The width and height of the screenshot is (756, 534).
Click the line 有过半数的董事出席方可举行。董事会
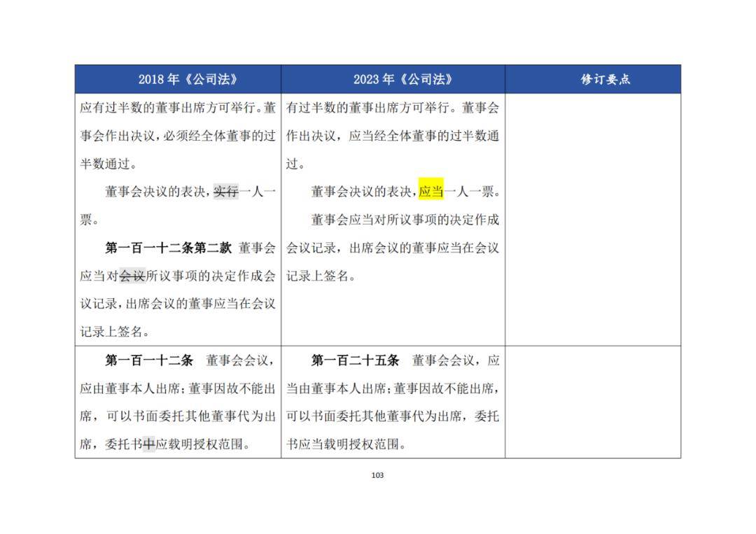pyautogui.click(x=393, y=108)
